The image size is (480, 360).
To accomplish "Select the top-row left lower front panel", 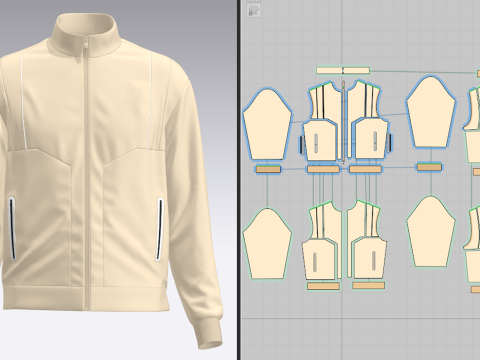I will click(321, 140).
